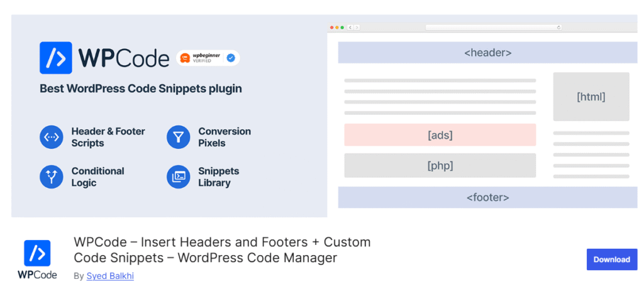Click the large 'WPCode' wordmark in the banner
Image resolution: width=644 pixels, height=294 pixels.
[x=124, y=58]
